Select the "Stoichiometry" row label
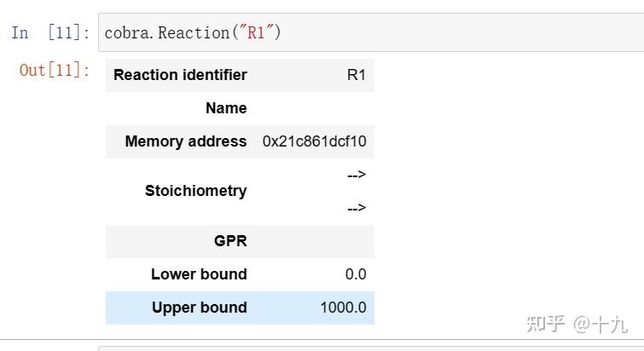 point(195,191)
